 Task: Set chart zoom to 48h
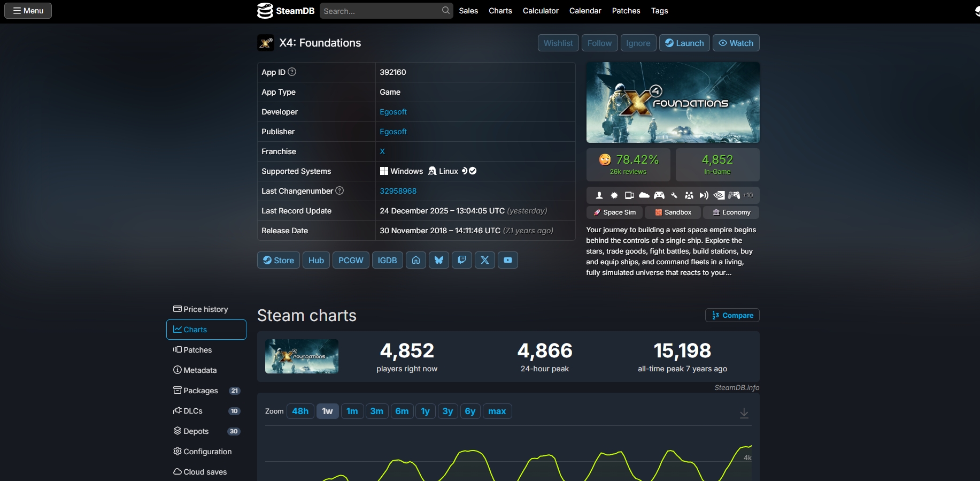pyautogui.click(x=300, y=411)
